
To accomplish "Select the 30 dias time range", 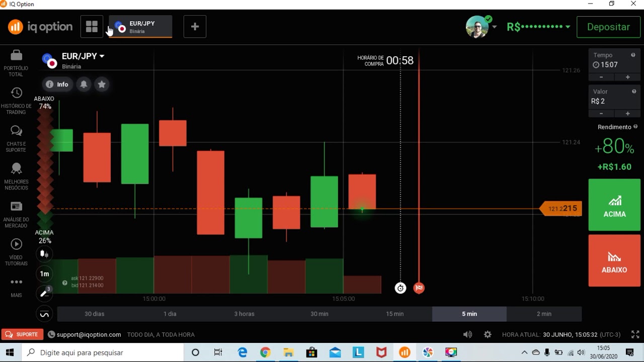I will coord(95,314).
